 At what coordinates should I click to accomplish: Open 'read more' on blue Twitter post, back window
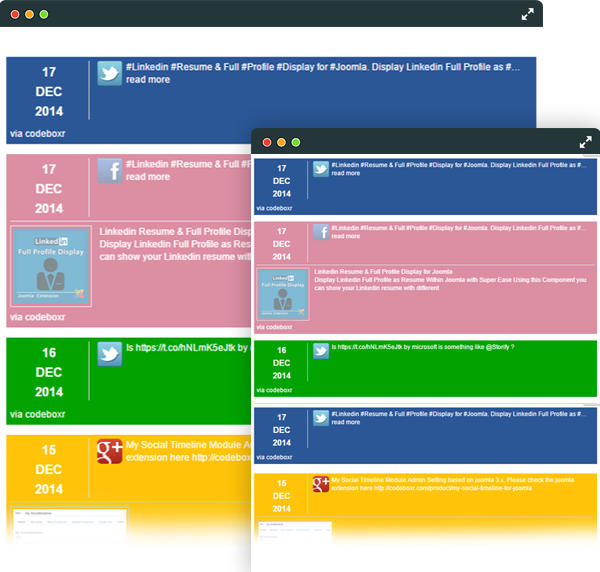(x=148, y=80)
